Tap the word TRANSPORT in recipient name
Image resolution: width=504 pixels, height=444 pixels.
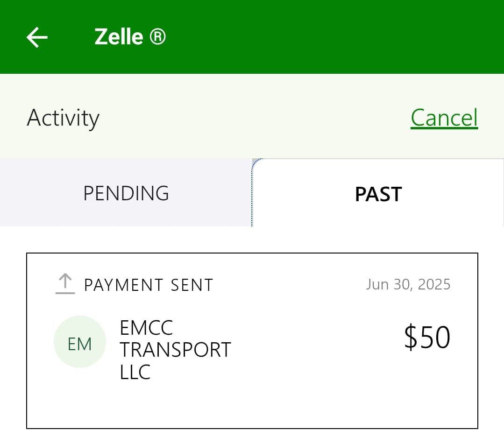point(175,350)
